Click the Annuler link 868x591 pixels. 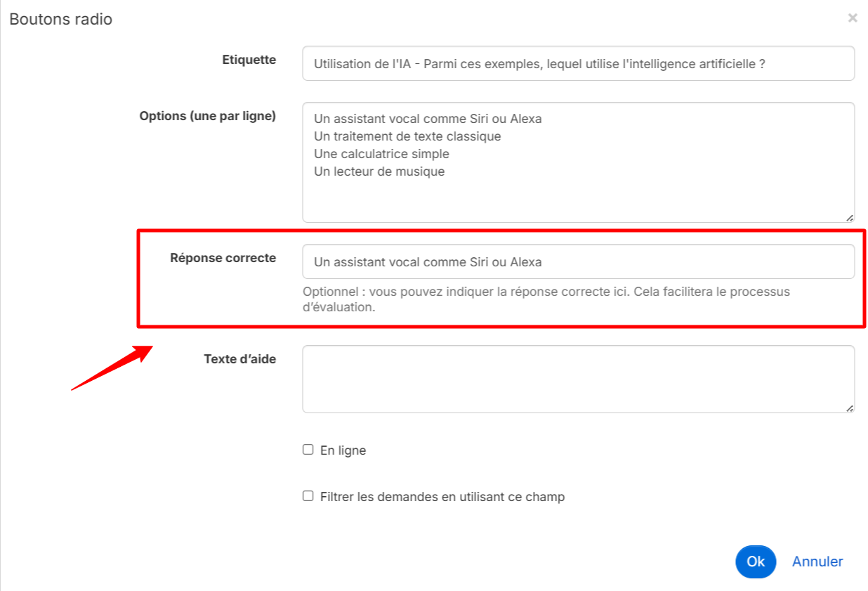(x=817, y=561)
